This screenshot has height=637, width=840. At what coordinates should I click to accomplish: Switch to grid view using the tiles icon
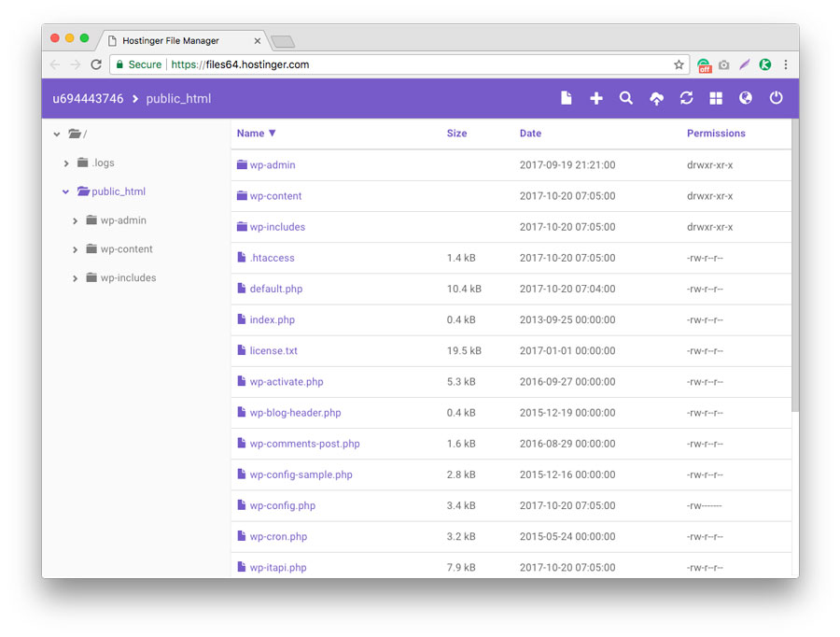[x=716, y=98]
